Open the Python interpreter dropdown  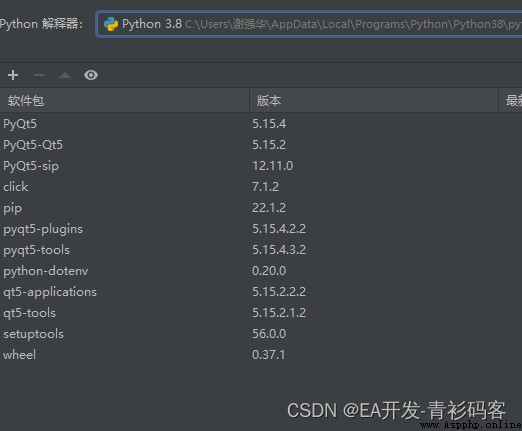click(x=309, y=24)
